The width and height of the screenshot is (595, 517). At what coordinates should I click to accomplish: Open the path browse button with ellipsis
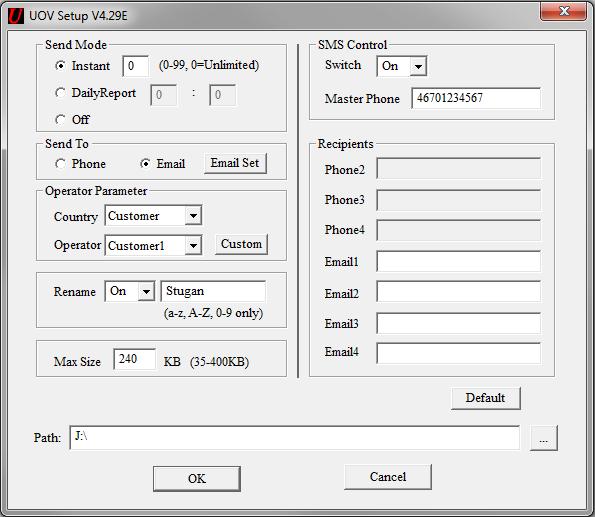point(543,438)
